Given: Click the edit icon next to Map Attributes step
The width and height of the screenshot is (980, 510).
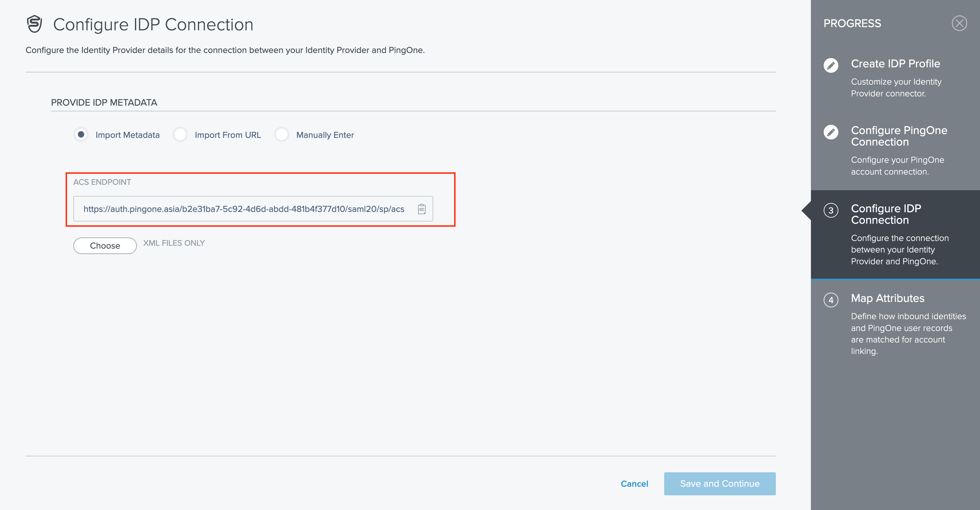Looking at the screenshot, I should (831, 300).
